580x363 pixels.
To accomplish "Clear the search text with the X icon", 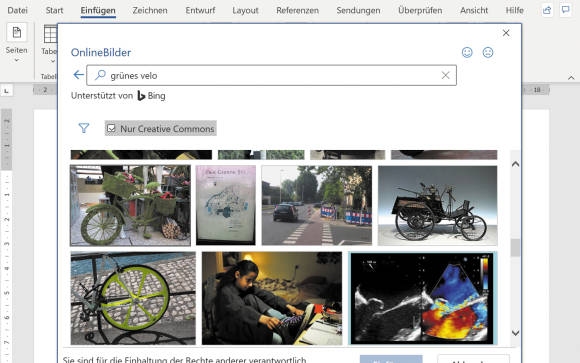I will (445, 75).
